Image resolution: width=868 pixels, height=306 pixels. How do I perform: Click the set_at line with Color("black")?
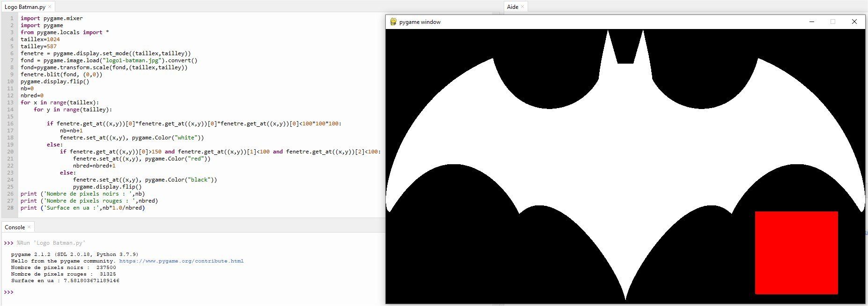(145, 180)
